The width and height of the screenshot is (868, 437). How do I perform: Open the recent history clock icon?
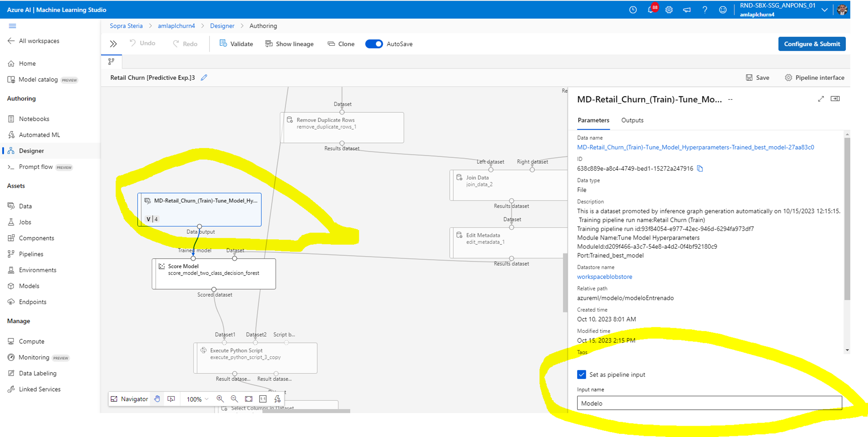point(633,10)
